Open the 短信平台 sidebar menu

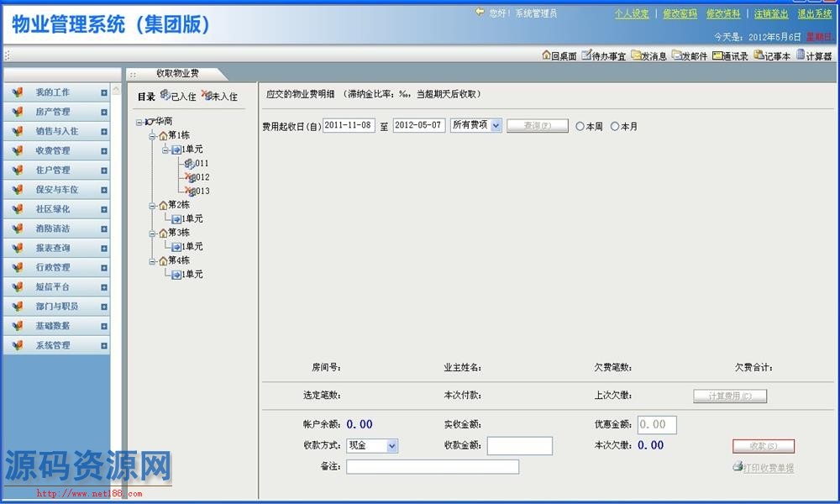(57, 286)
